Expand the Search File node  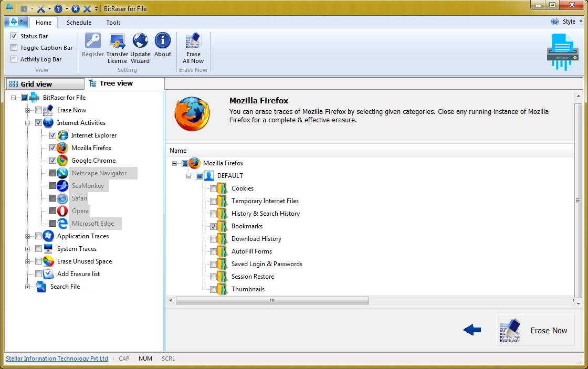point(27,287)
